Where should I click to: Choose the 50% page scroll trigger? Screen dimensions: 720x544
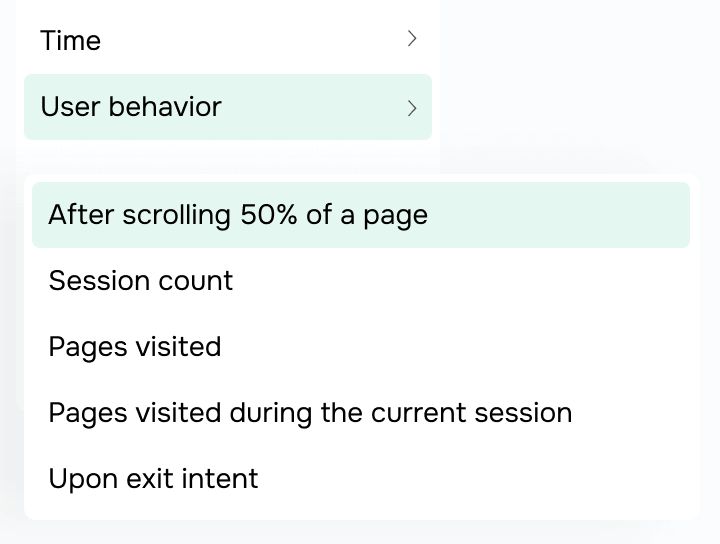pyautogui.click(x=361, y=215)
